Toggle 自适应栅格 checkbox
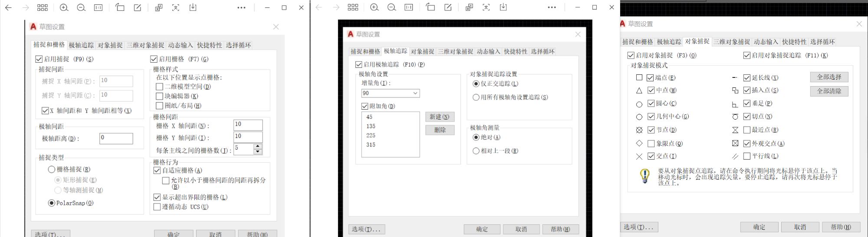 157,170
